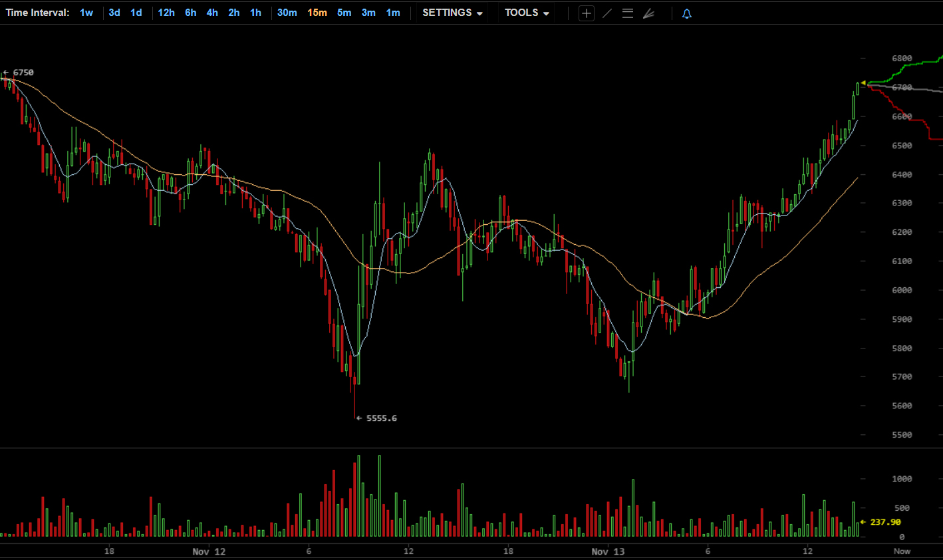Click the Nov 13 date marker

608,551
